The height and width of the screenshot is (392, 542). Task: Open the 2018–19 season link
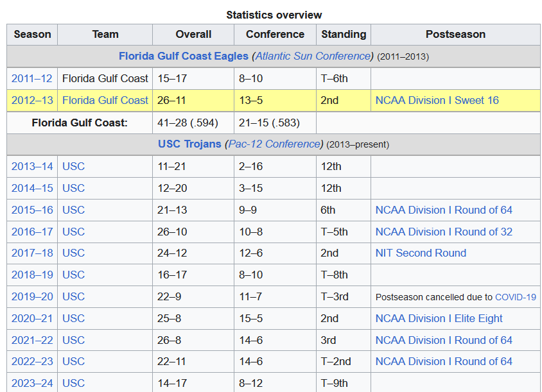coord(32,275)
